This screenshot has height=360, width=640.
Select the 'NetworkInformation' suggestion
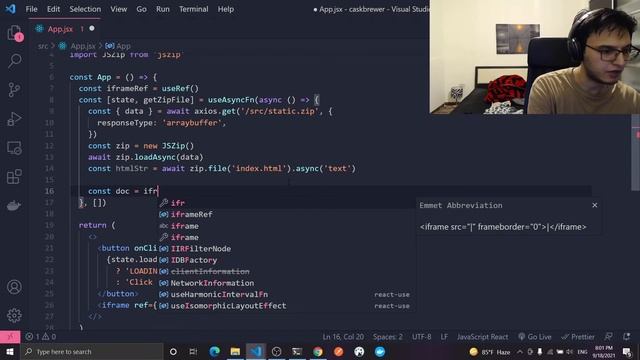[287, 283]
